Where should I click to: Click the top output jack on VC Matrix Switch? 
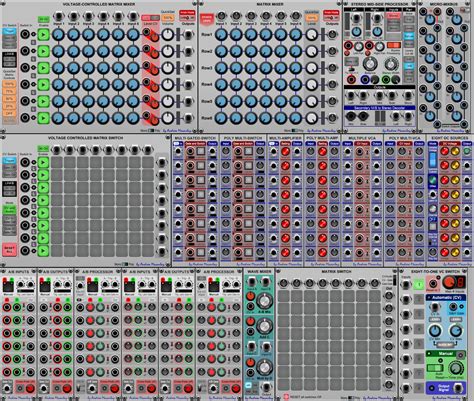(x=162, y=162)
